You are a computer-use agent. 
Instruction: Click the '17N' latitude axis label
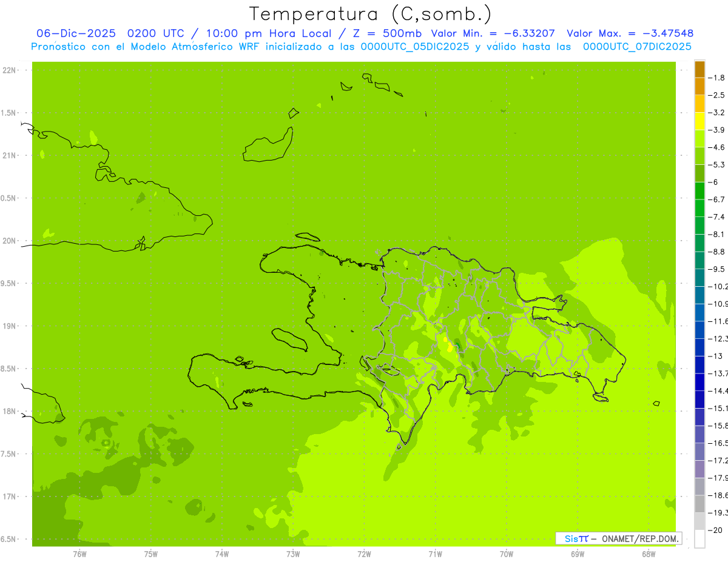(10, 497)
